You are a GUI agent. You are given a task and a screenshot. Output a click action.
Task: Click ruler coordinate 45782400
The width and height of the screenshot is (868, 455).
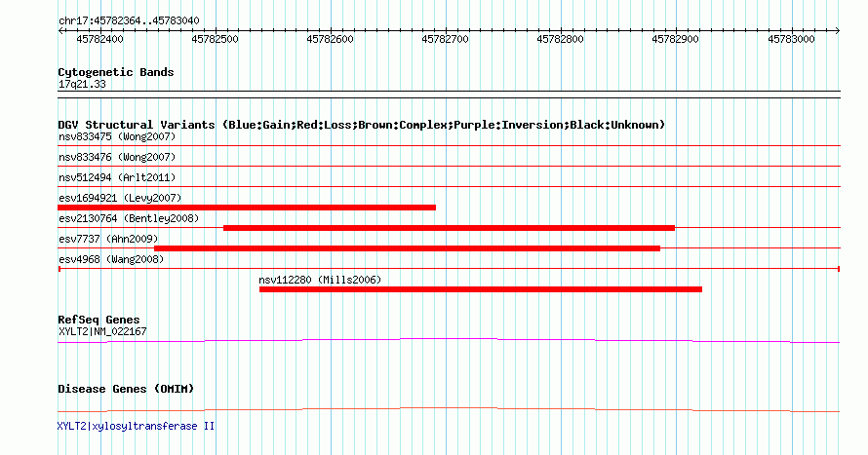pos(99,39)
